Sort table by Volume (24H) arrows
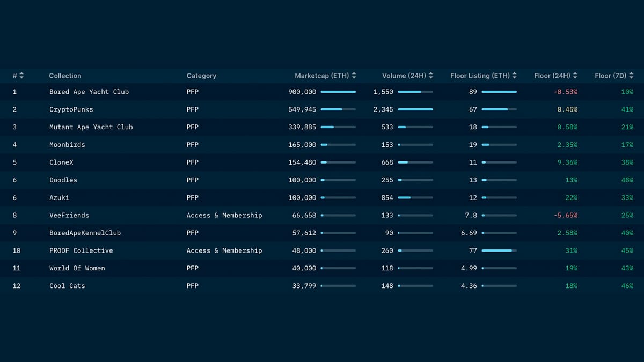The image size is (644, 362). pyautogui.click(x=431, y=76)
